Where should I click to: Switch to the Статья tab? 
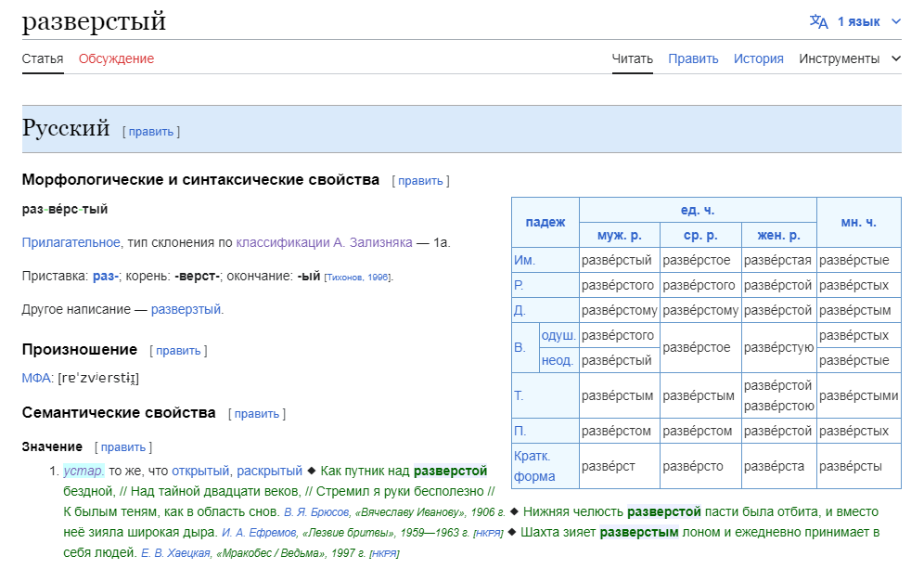pos(43,59)
